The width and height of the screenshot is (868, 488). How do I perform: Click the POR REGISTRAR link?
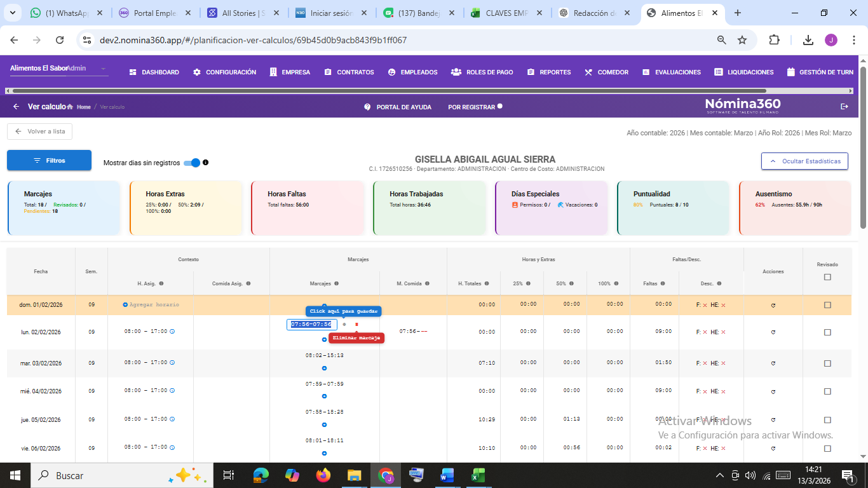(475, 107)
